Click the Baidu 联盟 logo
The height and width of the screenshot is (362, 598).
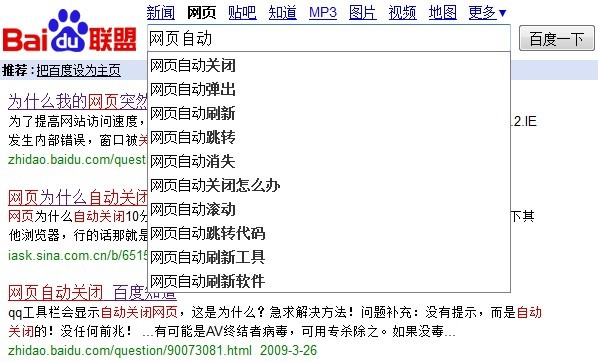[69, 31]
